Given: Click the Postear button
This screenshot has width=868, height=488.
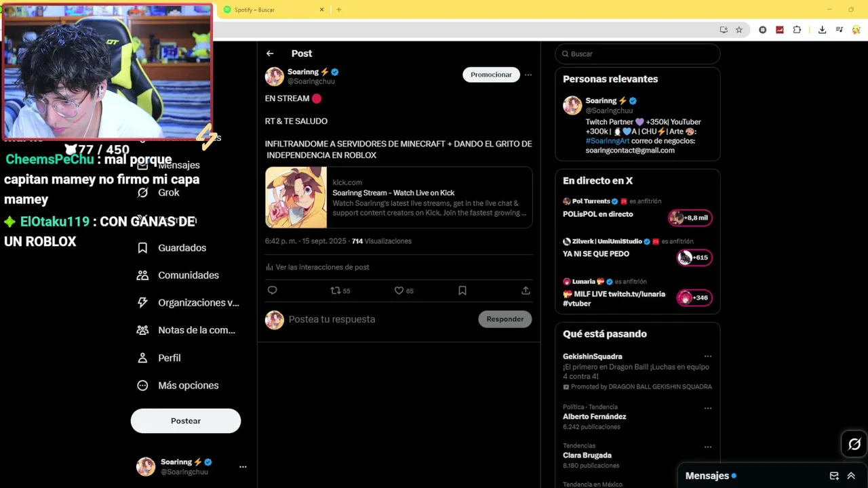Looking at the screenshot, I should (186, 421).
